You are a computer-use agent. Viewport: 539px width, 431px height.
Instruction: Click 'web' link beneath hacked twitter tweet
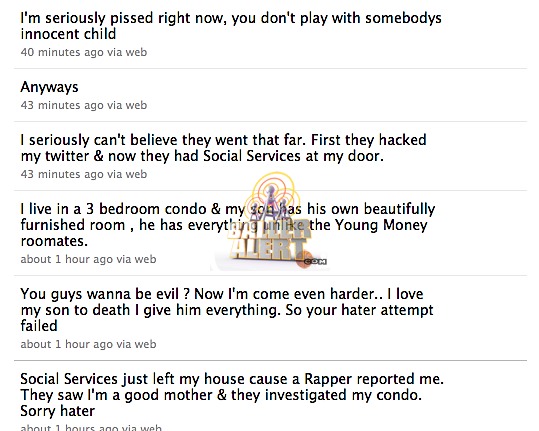136,174
